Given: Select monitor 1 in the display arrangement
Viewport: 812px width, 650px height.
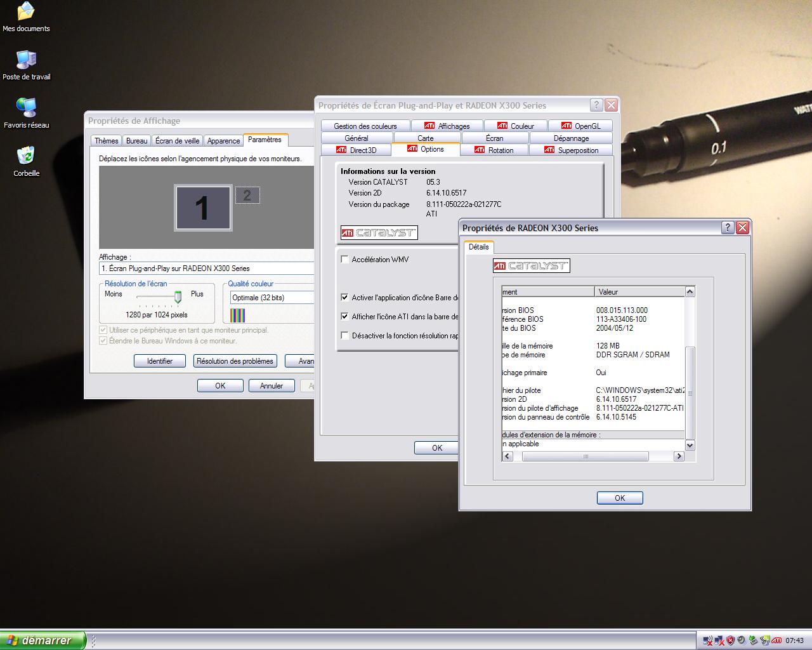Looking at the screenshot, I should (203, 208).
